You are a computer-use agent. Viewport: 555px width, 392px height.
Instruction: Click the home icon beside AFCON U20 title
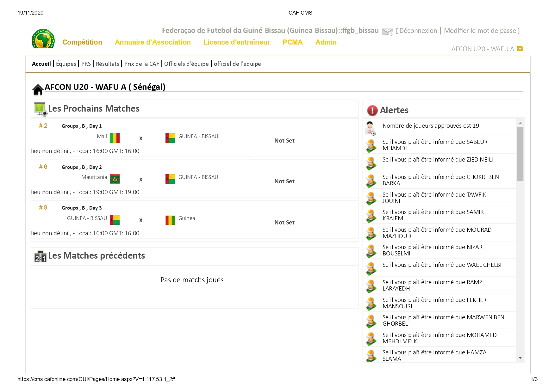[x=38, y=89]
